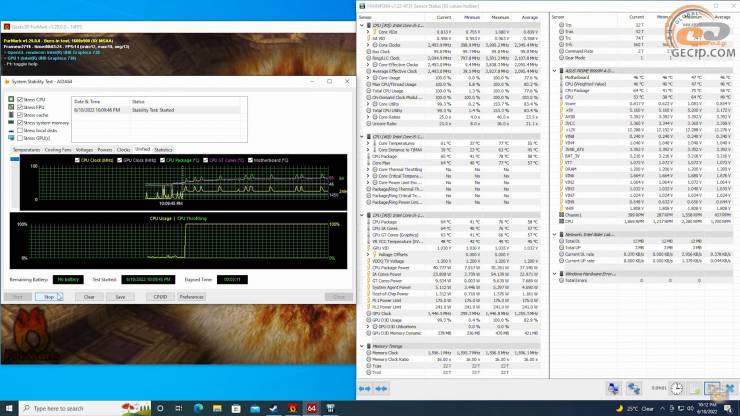Click the HWiNFO network computers icon
Screen dimensions: 740x416
(613, 388)
